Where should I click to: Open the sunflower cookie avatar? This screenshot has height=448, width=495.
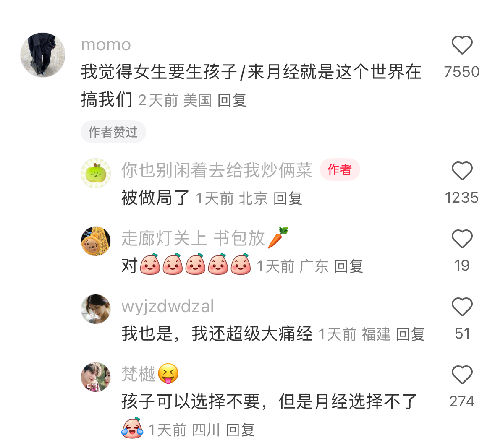tap(96, 241)
